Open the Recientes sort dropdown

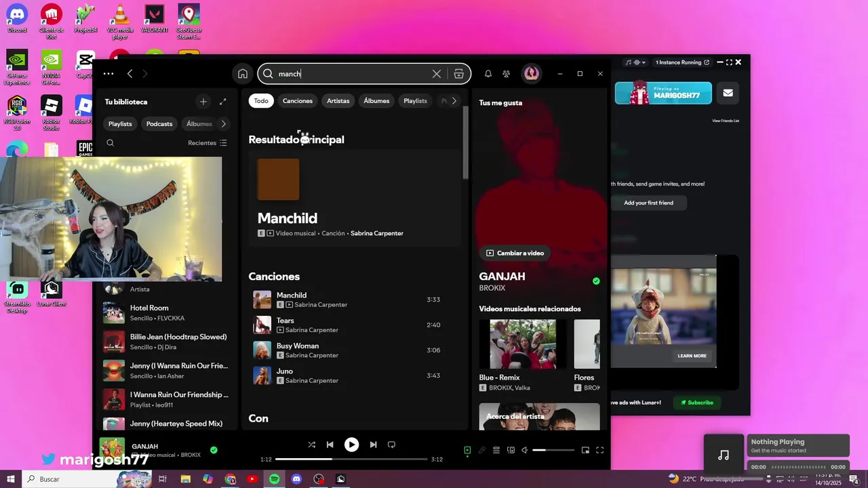click(x=207, y=143)
